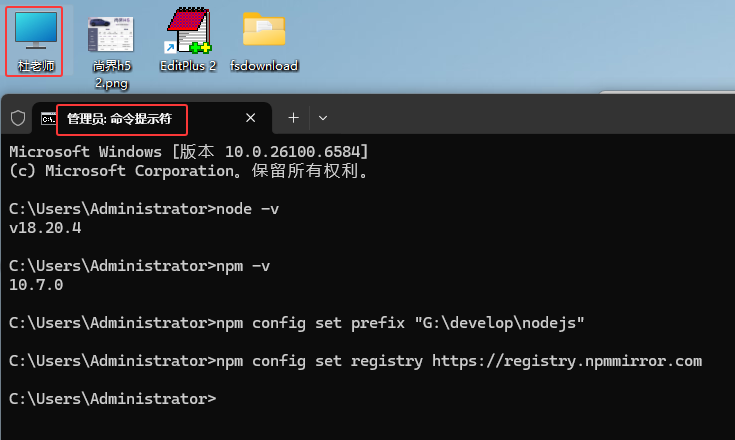Add a new terminal tab with plus

[293, 118]
